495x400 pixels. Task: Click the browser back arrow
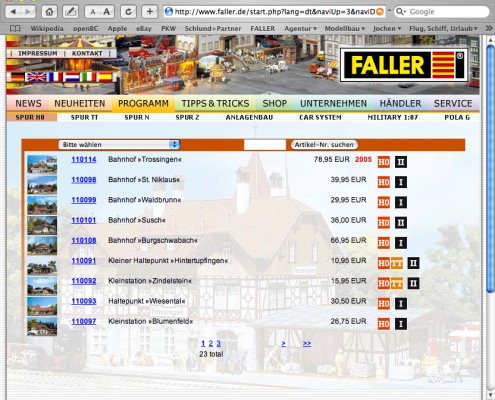pos(14,12)
